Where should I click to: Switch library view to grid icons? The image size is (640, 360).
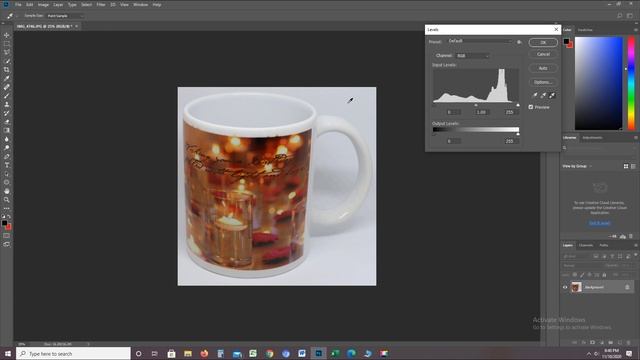(626, 166)
